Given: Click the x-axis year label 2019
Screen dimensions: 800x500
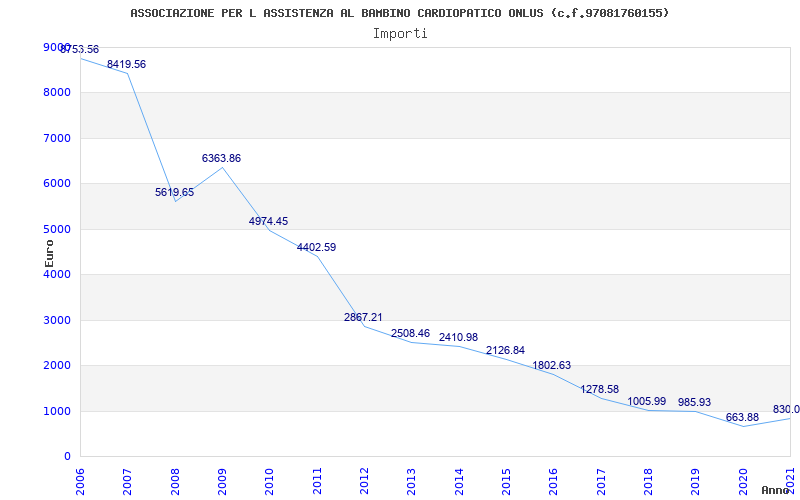Looking at the screenshot, I should [x=695, y=481].
